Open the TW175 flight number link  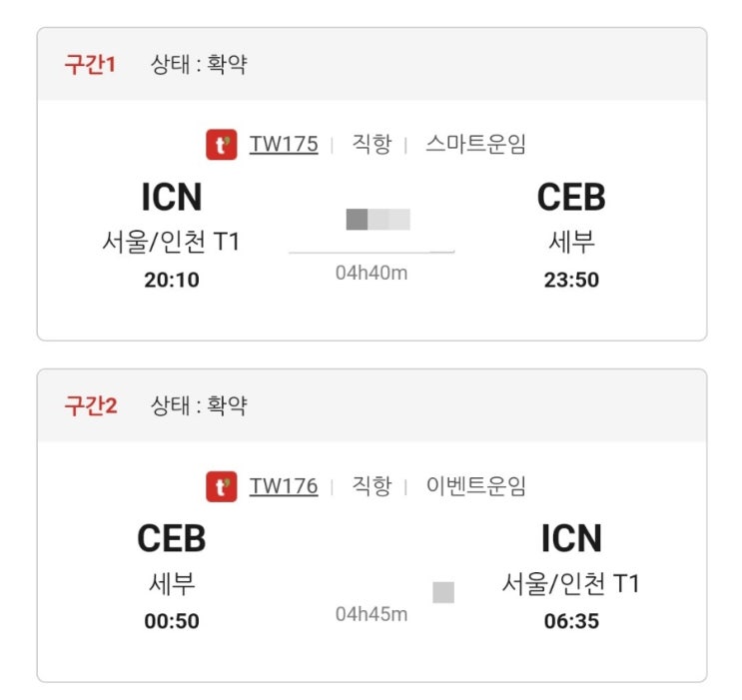[x=284, y=144]
